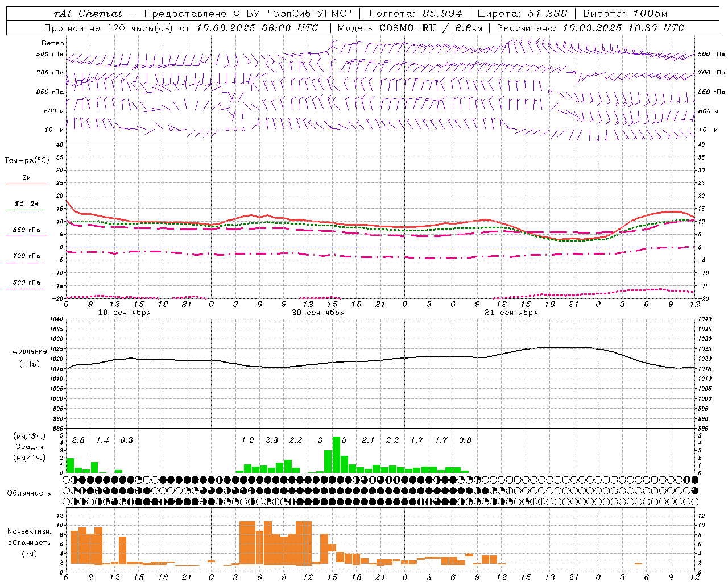Click the blue zero-degree reference line
728x582 pixels.
click(x=381, y=247)
